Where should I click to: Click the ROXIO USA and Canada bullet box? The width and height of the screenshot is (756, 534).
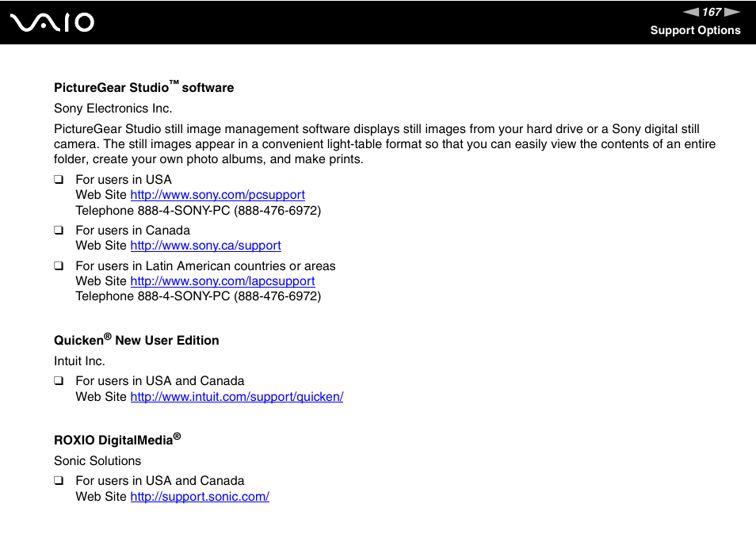59,481
